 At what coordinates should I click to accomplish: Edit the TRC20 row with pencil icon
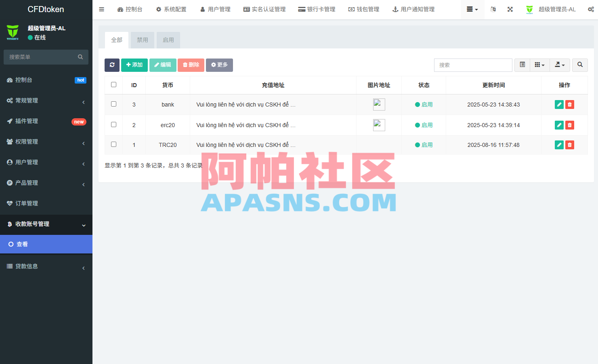click(559, 144)
